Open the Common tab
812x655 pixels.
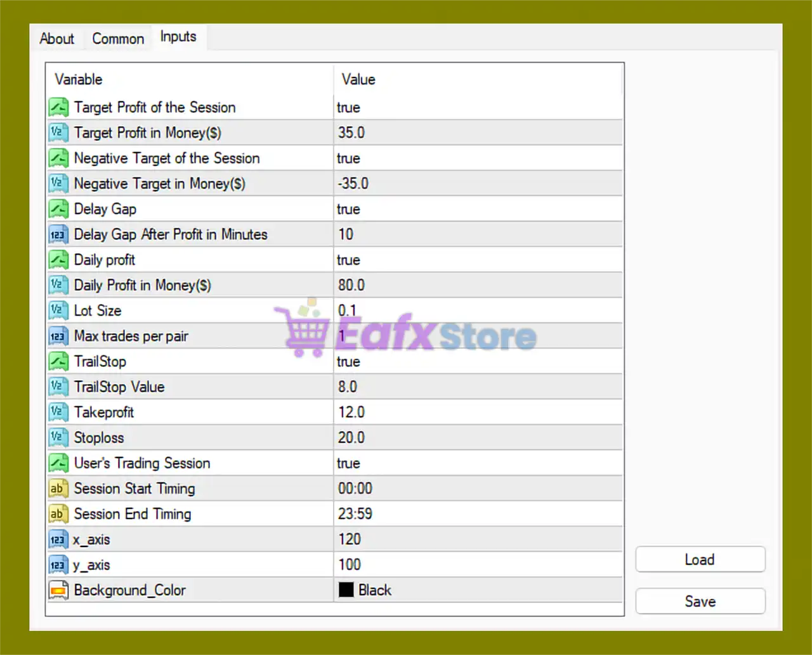(x=118, y=39)
